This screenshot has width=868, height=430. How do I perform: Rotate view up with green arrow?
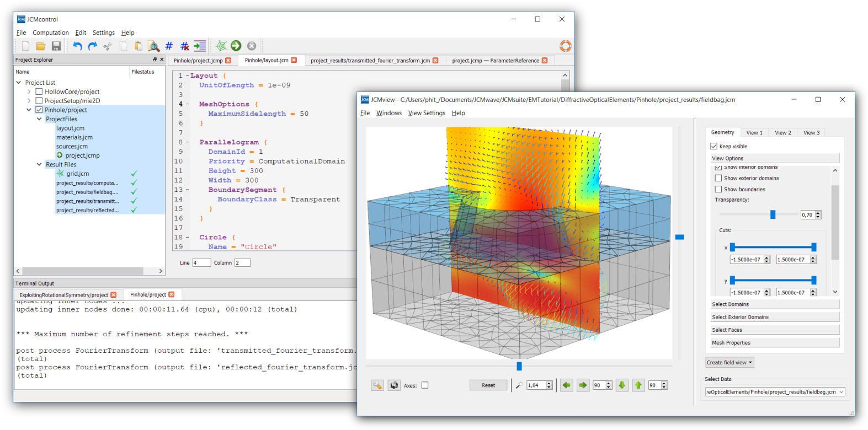point(638,385)
